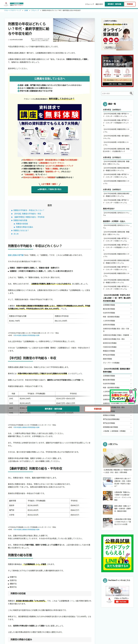This screenshot has height=644, width=138.
Task: Click the Zoom consultation icon in banner
Action: pos(111,40)
